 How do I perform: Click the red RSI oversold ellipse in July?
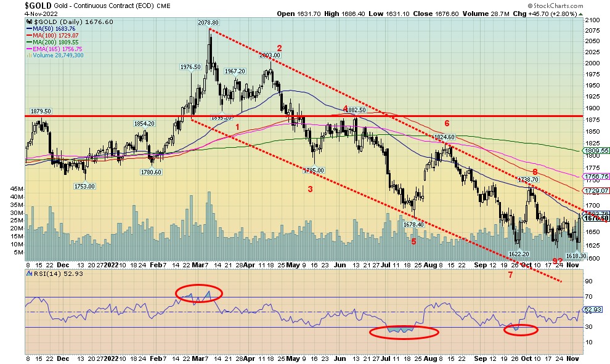pos(404,332)
